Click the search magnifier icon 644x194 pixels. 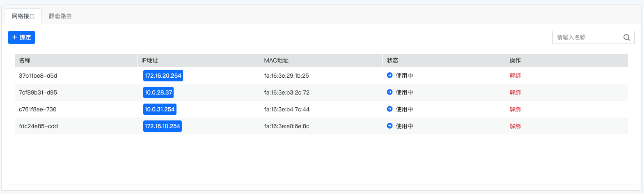tap(626, 37)
